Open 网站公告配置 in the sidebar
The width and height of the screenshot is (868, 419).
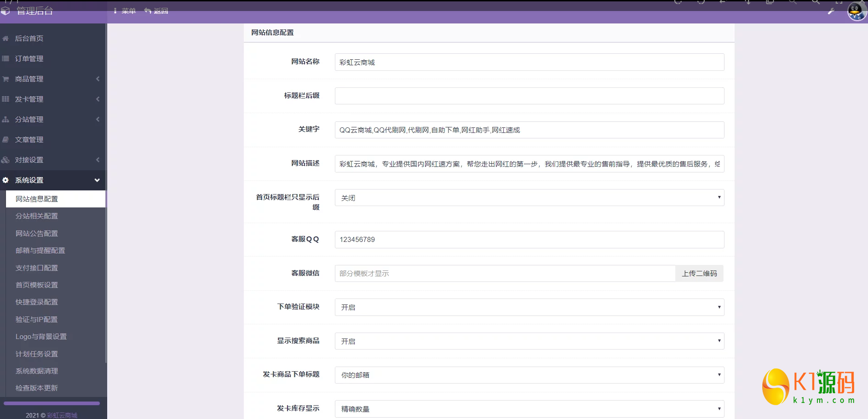(x=37, y=234)
